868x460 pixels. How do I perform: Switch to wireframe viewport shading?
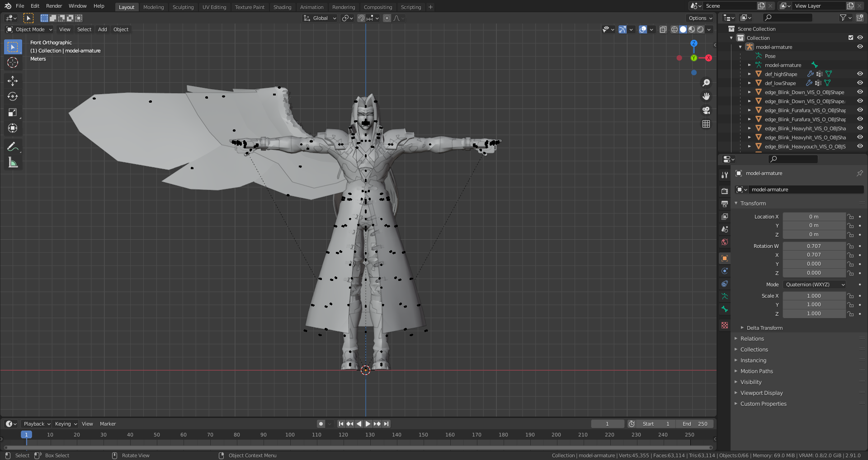pos(675,29)
